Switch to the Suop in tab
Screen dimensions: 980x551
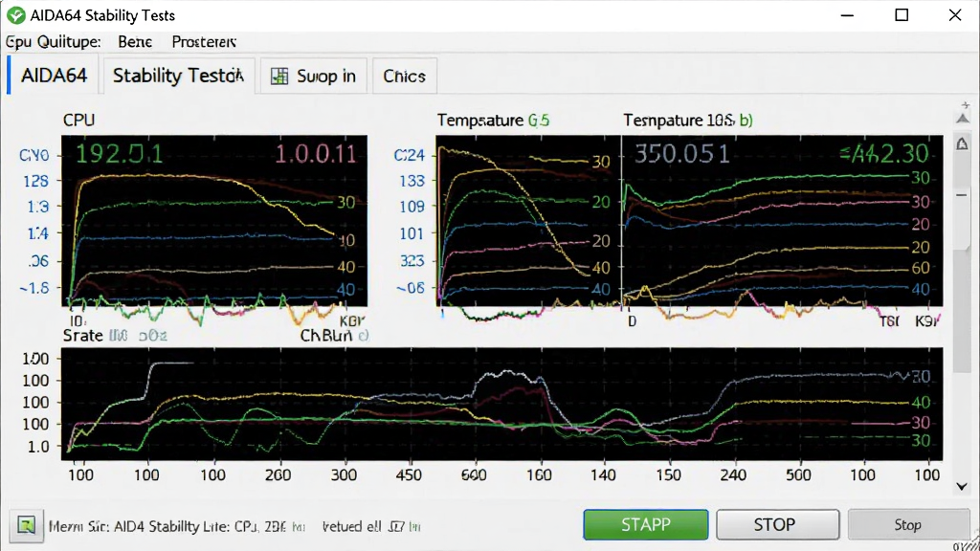click(x=314, y=77)
